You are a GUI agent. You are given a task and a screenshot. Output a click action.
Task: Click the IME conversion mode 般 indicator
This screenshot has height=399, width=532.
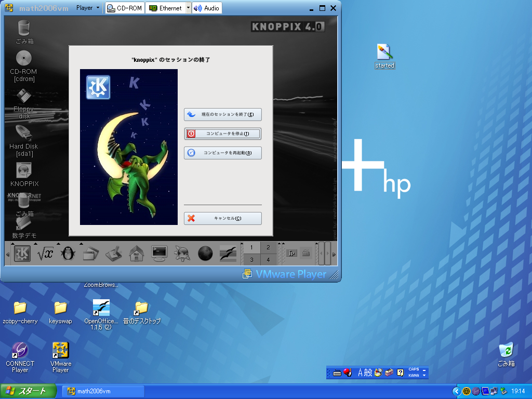coord(368,373)
